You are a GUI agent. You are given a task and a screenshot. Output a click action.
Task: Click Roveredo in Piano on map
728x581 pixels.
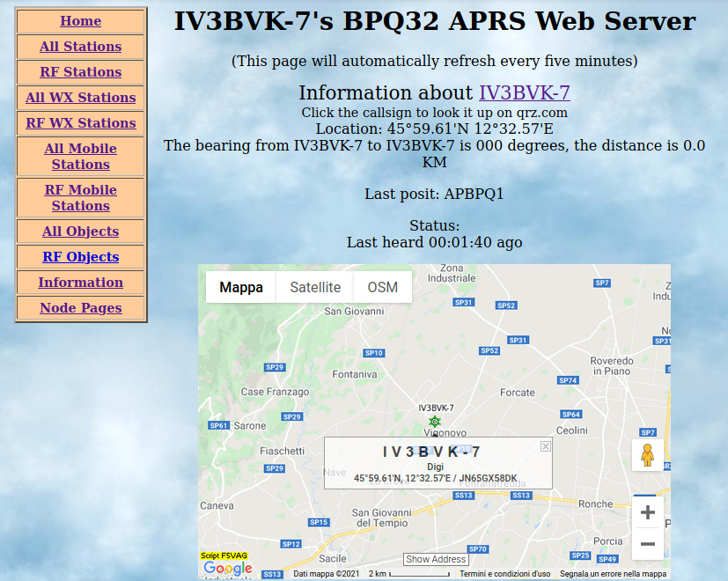[x=612, y=366]
